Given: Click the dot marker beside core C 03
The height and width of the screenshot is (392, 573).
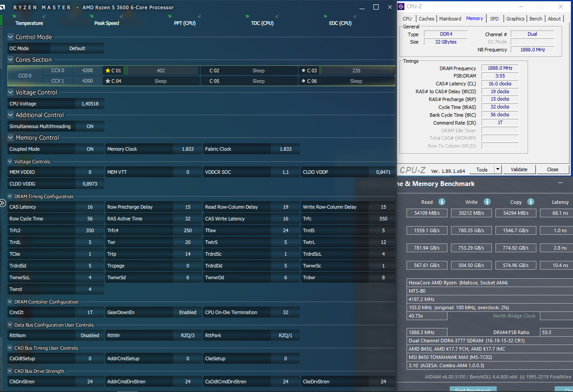Looking at the screenshot, I should pyautogui.click(x=303, y=71).
